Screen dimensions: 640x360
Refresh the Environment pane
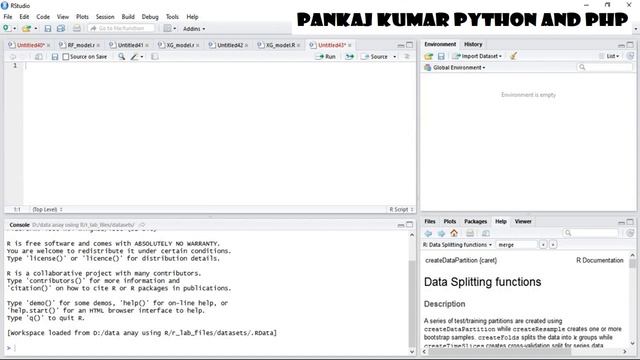tap(630, 56)
